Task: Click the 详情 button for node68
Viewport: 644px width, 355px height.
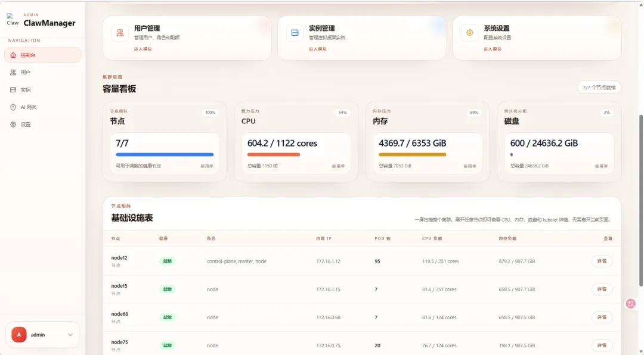Action: coord(602,317)
